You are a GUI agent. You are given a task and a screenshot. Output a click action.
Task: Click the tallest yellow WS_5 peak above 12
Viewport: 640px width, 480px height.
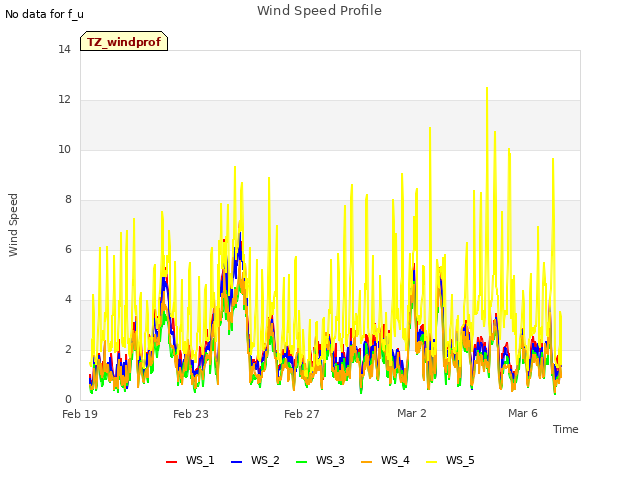(x=487, y=89)
